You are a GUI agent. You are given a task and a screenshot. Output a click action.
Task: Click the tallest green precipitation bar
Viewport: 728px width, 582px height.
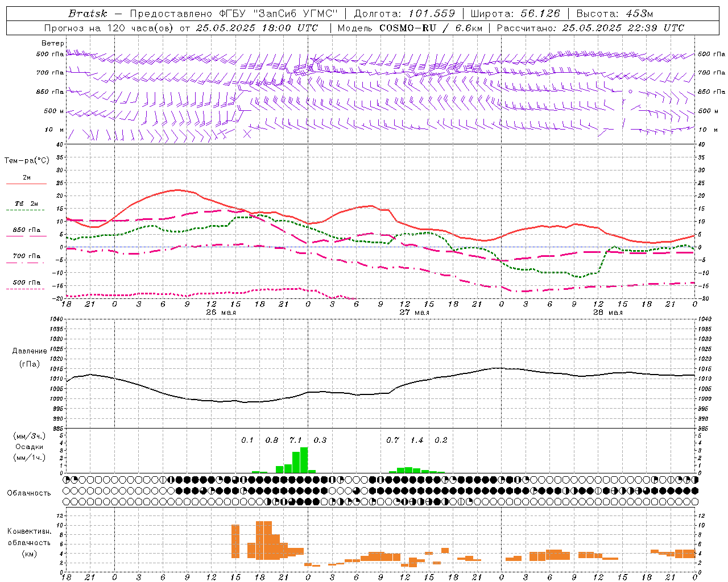(x=304, y=460)
